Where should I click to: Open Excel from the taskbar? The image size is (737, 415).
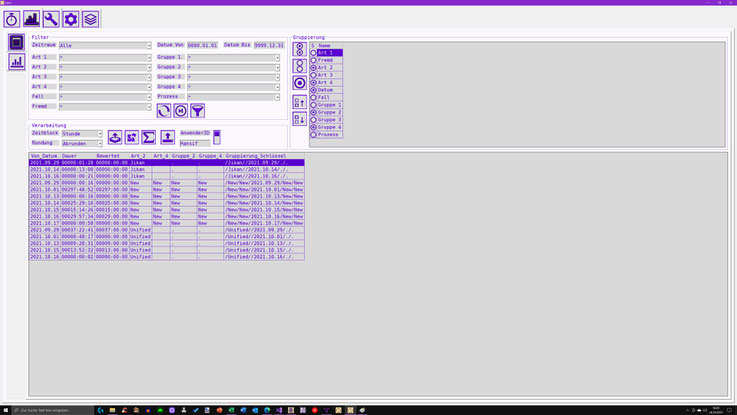coord(231,410)
